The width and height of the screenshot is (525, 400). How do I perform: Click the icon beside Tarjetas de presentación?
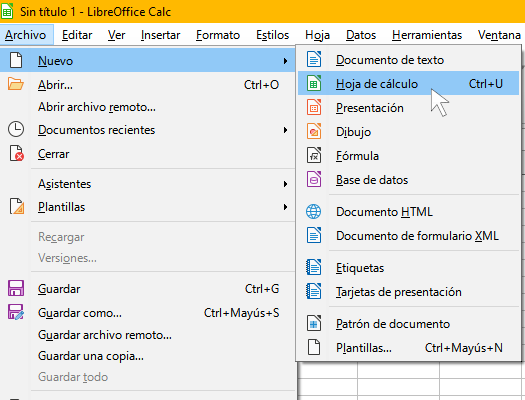tap(314, 291)
